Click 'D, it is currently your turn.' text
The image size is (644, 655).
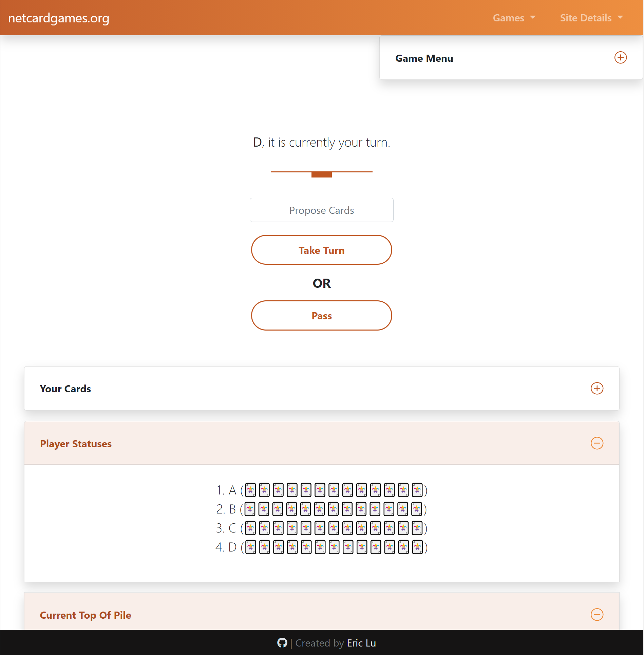point(322,142)
